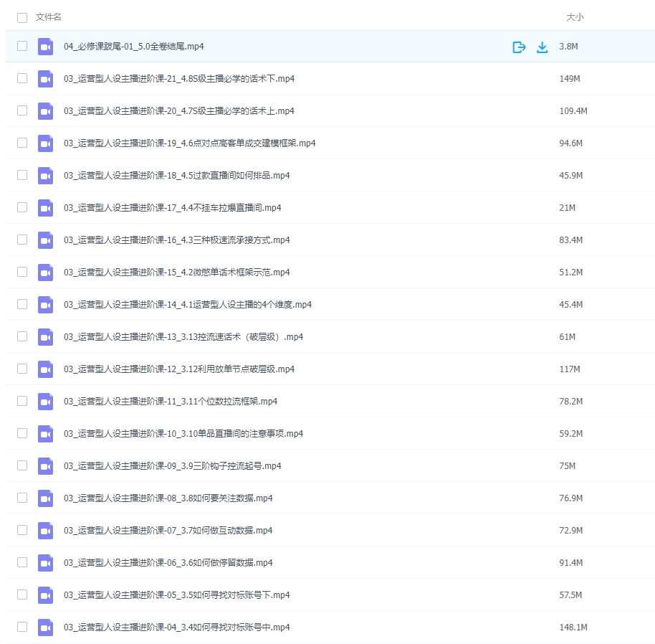Screen dimensions: 655x644
Task: Open file 10_3.10单品直播间的注意事项.mp4
Action: tap(183, 434)
